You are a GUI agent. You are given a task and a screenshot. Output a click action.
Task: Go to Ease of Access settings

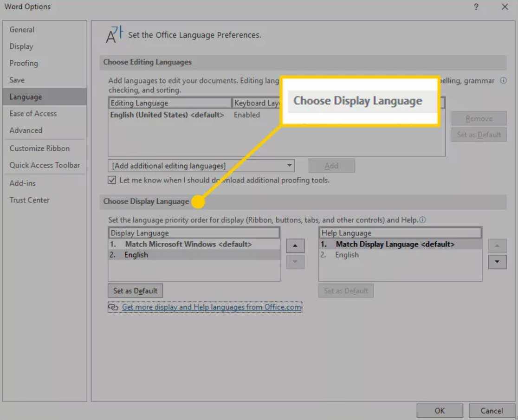(33, 114)
